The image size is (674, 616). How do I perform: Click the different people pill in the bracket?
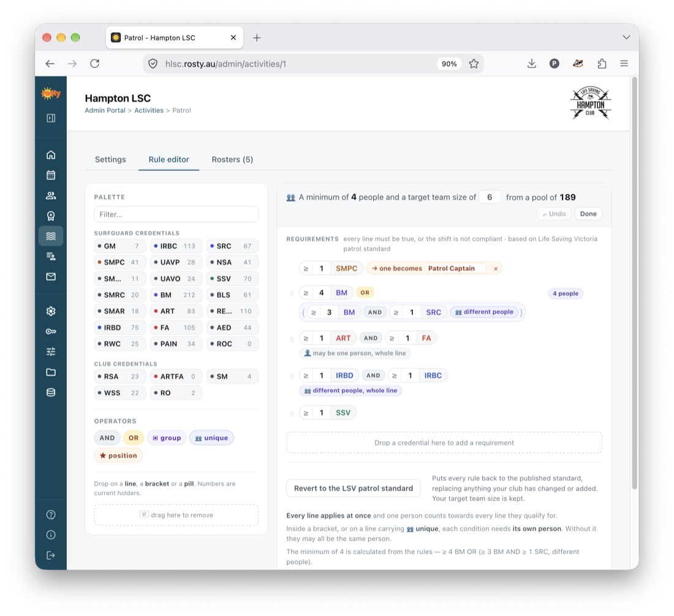(484, 312)
